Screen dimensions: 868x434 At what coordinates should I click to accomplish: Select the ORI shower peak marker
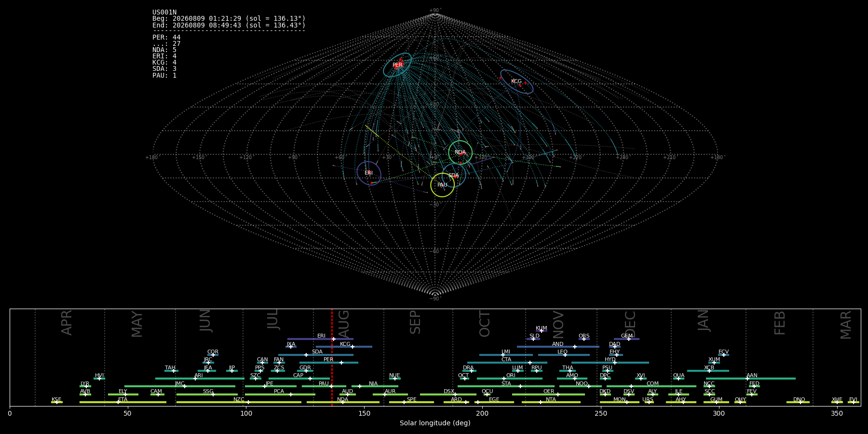(504, 379)
